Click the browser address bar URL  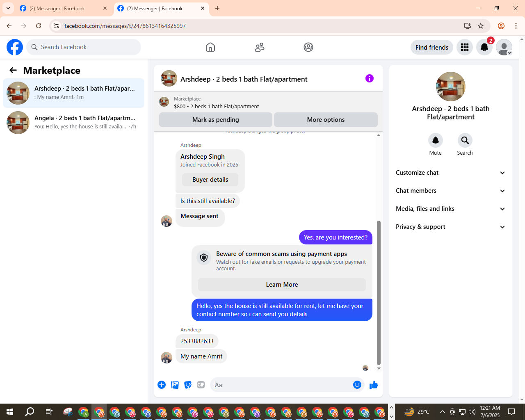125,26
